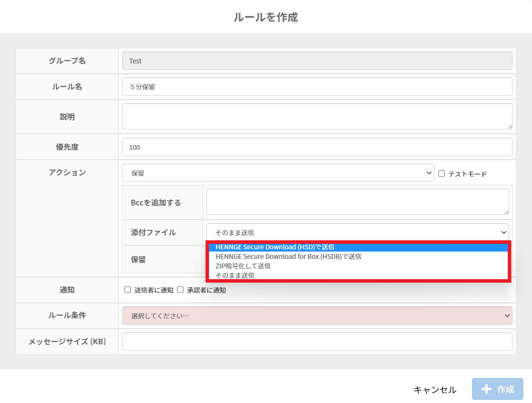Select HENNGE Secure Download for Box (HSDB)で送信
The height and width of the screenshot is (403, 532).
(x=358, y=256)
